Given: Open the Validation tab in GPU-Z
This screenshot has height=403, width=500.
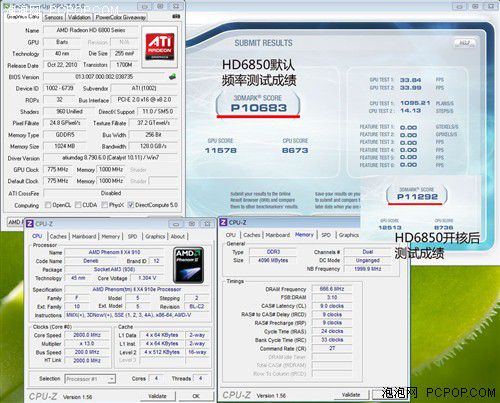Looking at the screenshot, I should (x=79, y=17).
